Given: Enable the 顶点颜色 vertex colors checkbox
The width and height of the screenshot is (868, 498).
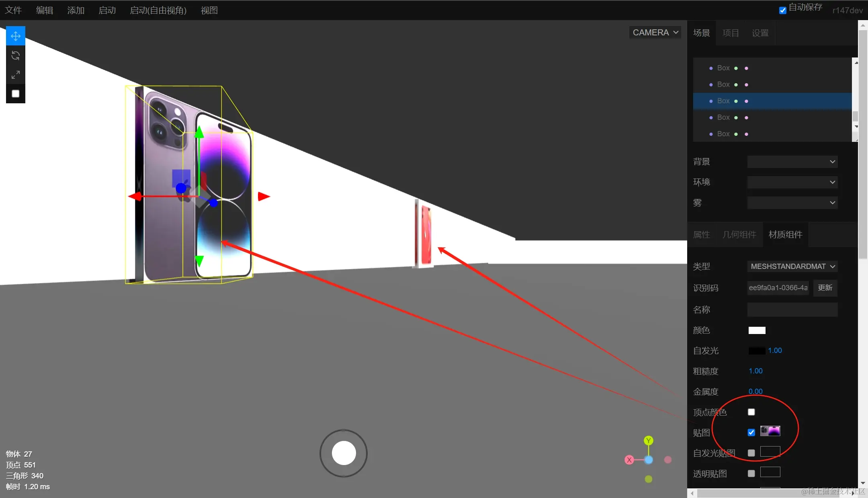Looking at the screenshot, I should [x=751, y=412].
